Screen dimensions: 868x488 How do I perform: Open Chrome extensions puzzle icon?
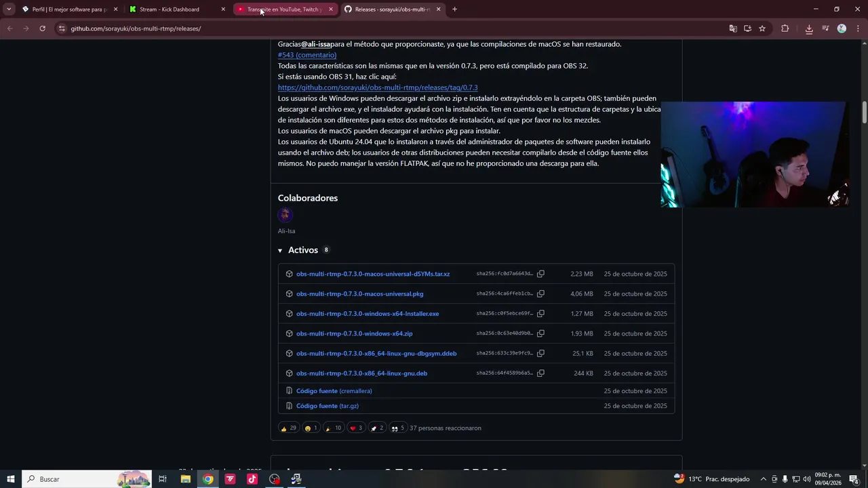pyautogui.click(x=785, y=28)
